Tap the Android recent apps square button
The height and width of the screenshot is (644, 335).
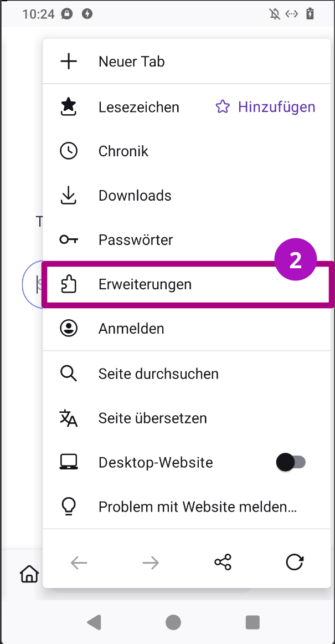click(252, 622)
